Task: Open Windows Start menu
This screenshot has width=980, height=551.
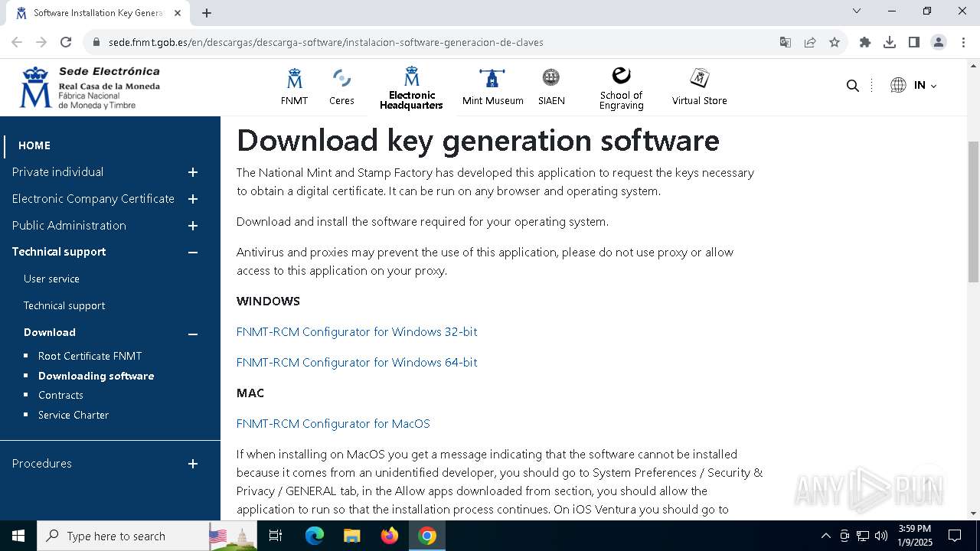Action: point(18,536)
